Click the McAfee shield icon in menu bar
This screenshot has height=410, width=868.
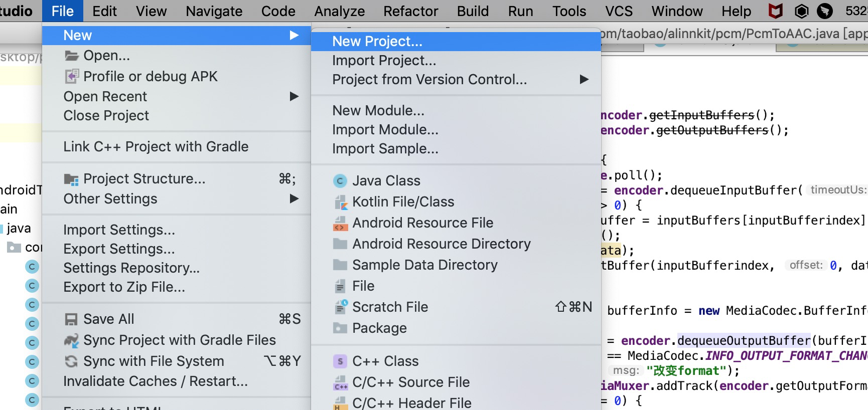pos(776,11)
